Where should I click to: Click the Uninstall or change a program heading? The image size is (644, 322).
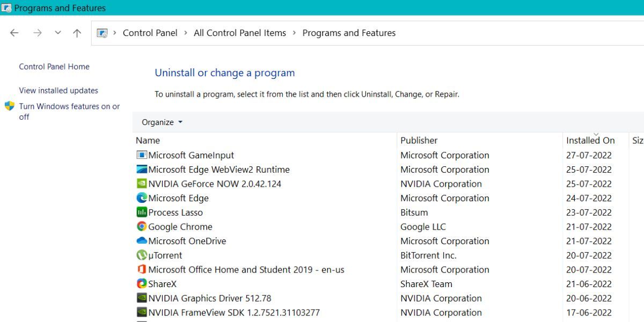pyautogui.click(x=225, y=73)
